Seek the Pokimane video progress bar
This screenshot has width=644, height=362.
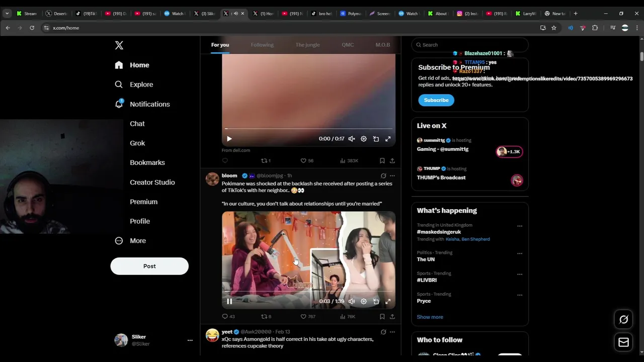click(x=308, y=292)
